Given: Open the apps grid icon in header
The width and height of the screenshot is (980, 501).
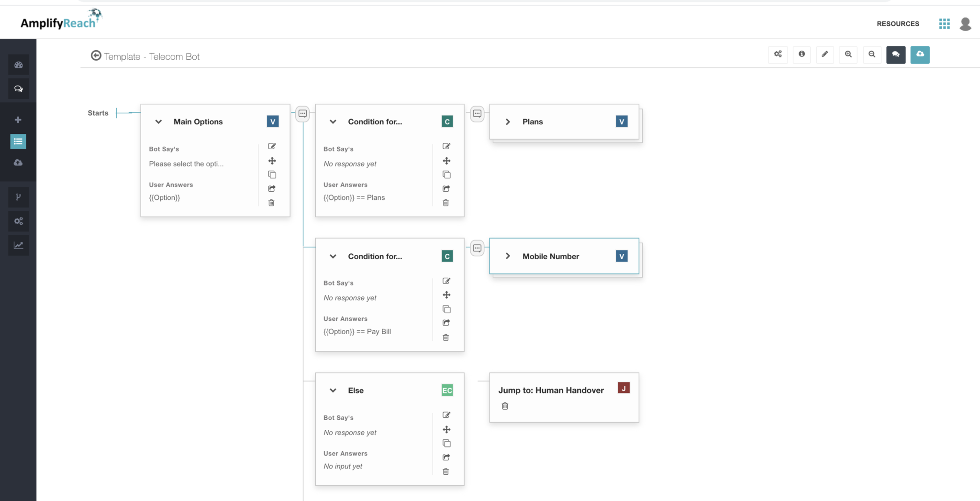Looking at the screenshot, I should (x=944, y=24).
